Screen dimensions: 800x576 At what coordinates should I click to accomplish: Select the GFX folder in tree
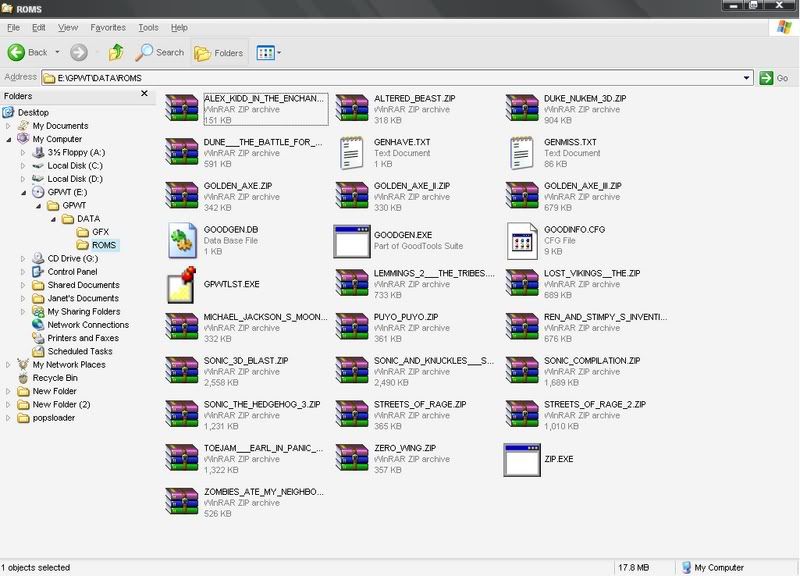pos(92,232)
